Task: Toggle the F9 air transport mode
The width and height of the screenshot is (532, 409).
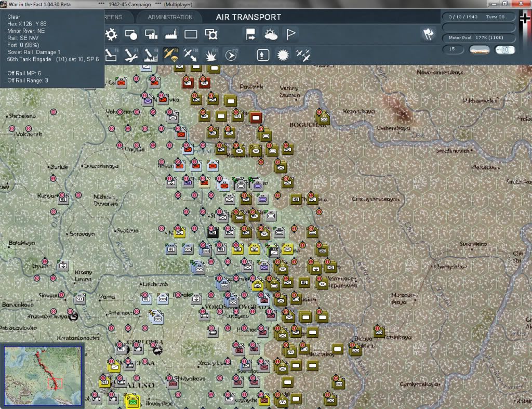Action: (170, 55)
